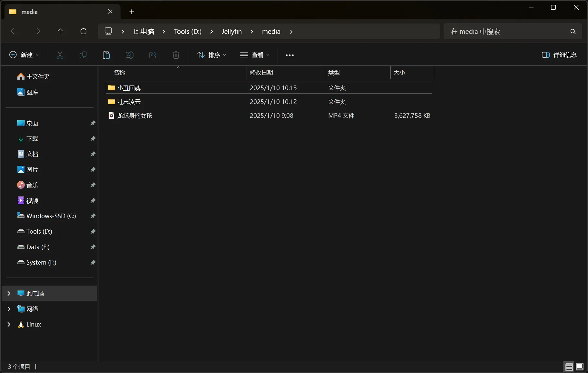Sort by 修改日期 column header
This screenshot has width=588, height=373.
click(x=261, y=73)
